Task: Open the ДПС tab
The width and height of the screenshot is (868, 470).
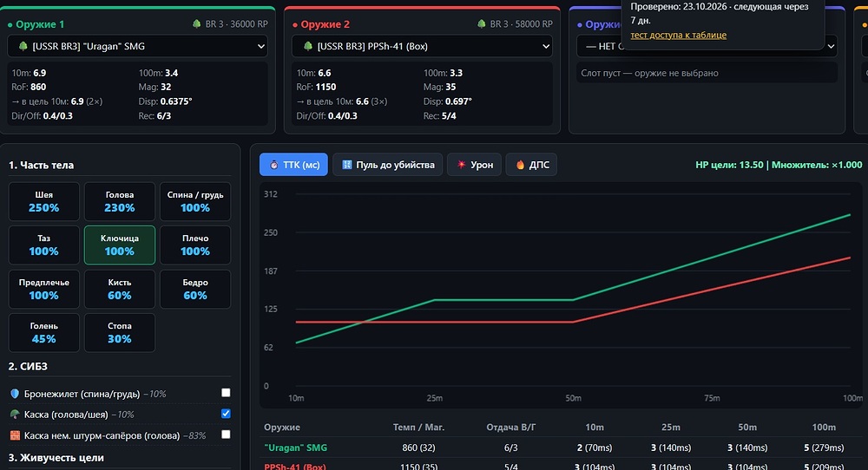Action: coord(531,165)
